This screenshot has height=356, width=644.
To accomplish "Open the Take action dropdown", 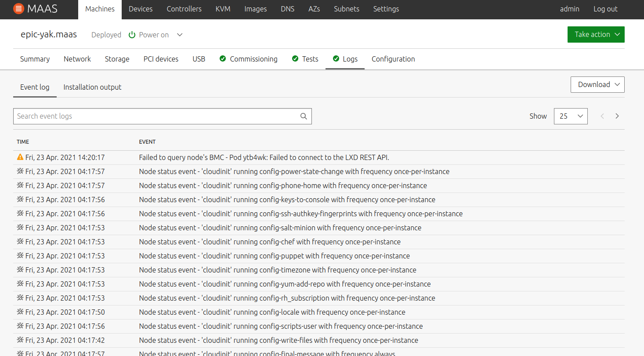I will 596,35.
